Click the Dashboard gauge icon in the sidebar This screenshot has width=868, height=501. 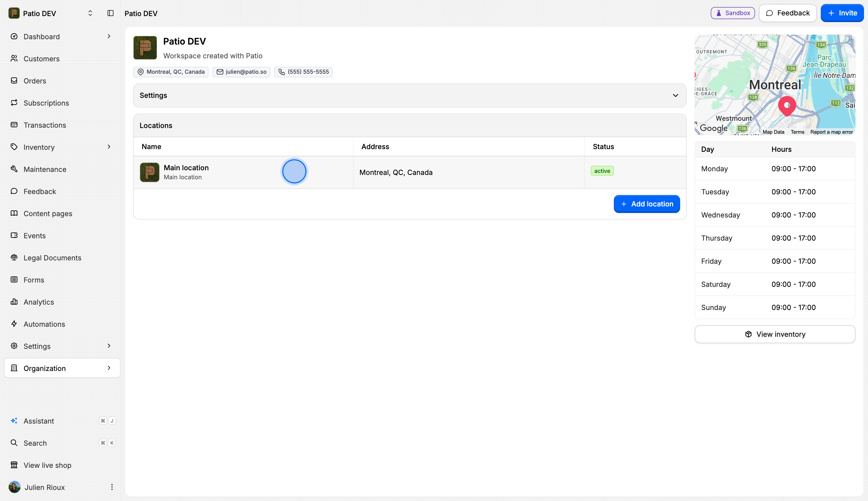pos(14,37)
